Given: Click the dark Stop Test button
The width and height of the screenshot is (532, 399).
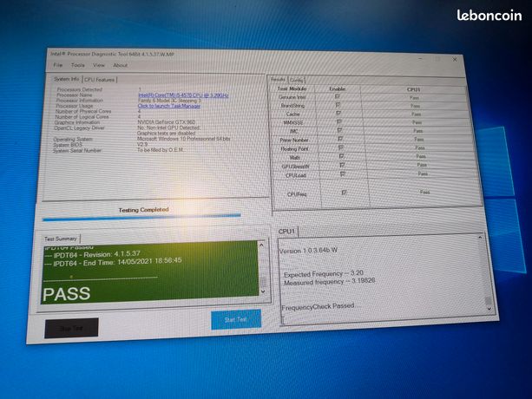Looking at the screenshot, I should tap(71, 328).
